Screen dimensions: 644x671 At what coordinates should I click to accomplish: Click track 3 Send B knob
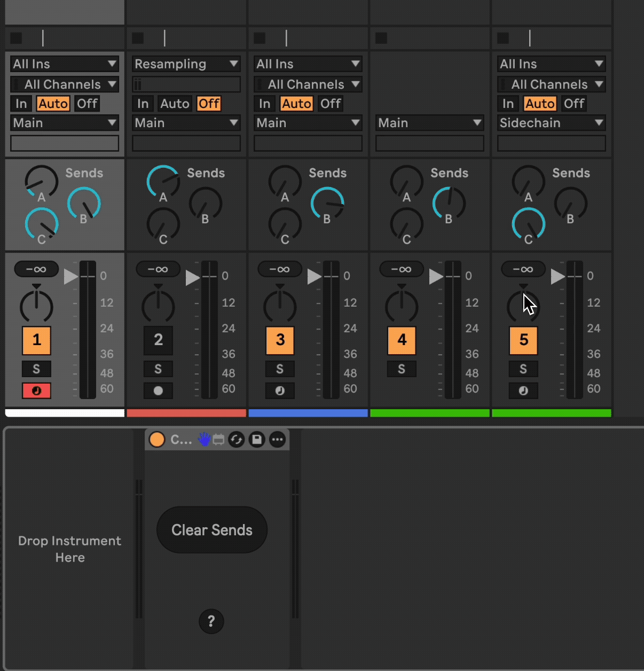327,204
